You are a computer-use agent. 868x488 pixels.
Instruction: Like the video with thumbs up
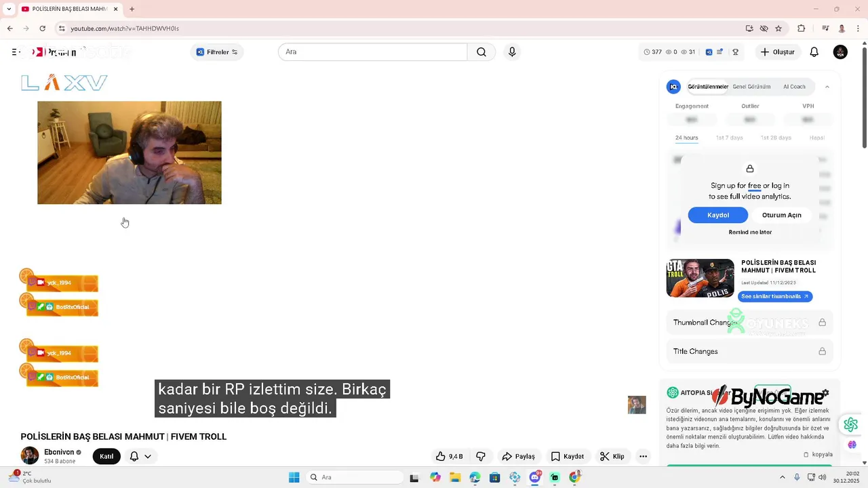tap(449, 456)
